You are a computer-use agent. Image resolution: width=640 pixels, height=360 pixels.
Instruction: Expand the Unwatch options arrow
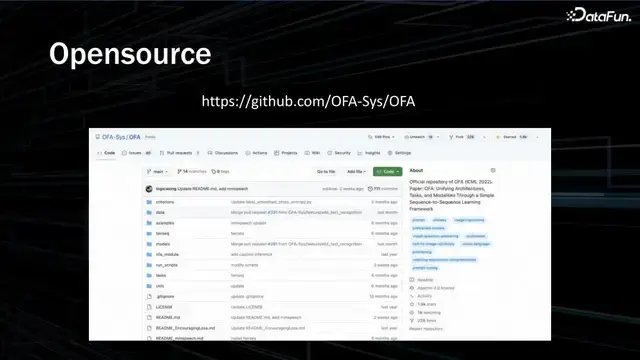click(x=438, y=137)
